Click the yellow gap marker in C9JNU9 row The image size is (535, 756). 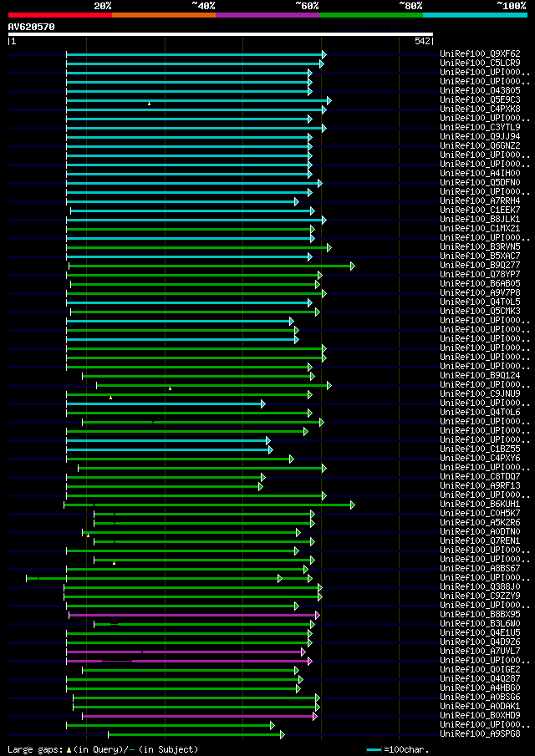point(110,398)
